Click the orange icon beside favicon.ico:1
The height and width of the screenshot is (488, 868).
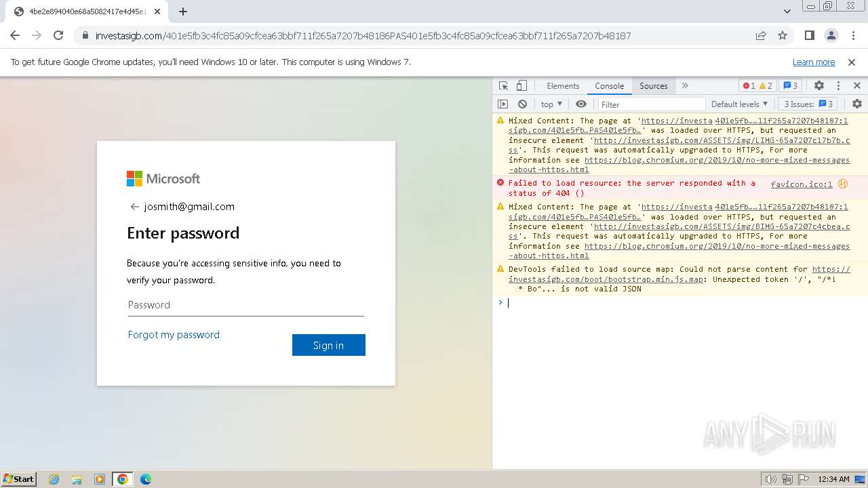pyautogui.click(x=843, y=184)
